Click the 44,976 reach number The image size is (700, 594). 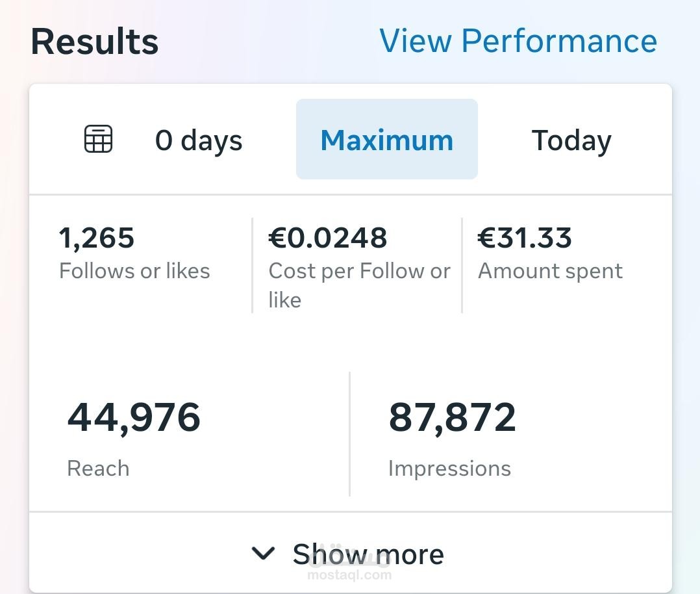[134, 417]
